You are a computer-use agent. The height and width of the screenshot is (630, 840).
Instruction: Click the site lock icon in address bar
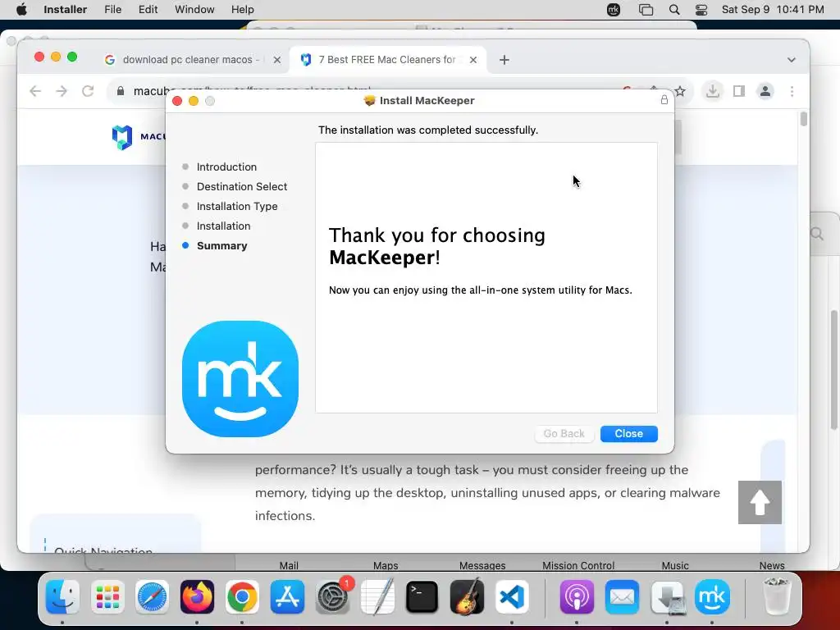coord(121,91)
